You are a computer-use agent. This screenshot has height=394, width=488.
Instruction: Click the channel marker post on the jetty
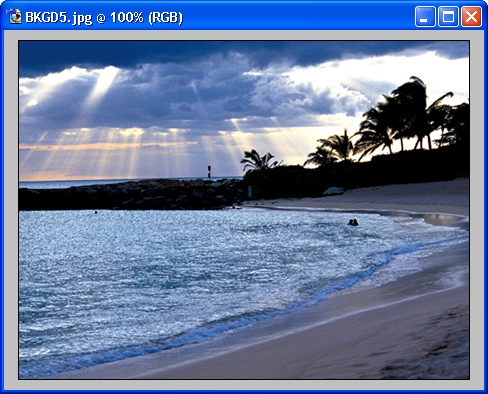(x=209, y=172)
